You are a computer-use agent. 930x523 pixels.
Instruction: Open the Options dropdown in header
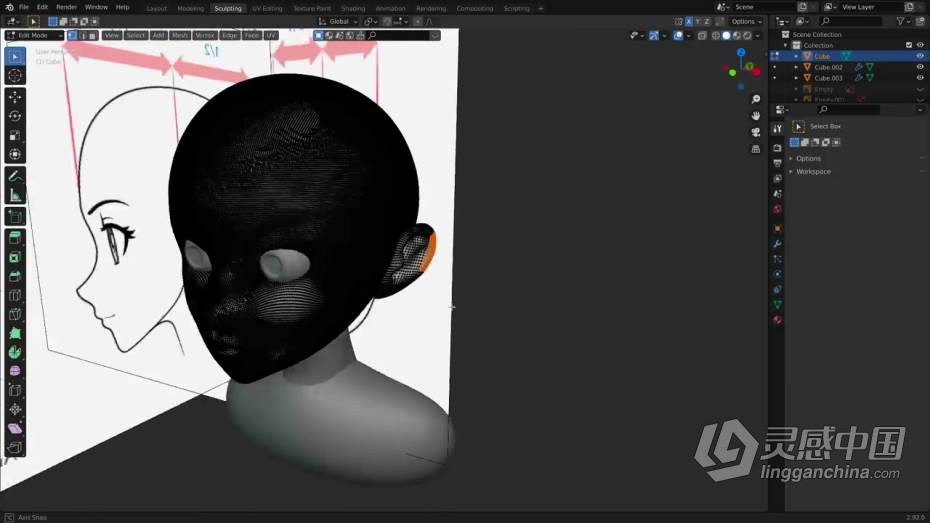point(746,21)
